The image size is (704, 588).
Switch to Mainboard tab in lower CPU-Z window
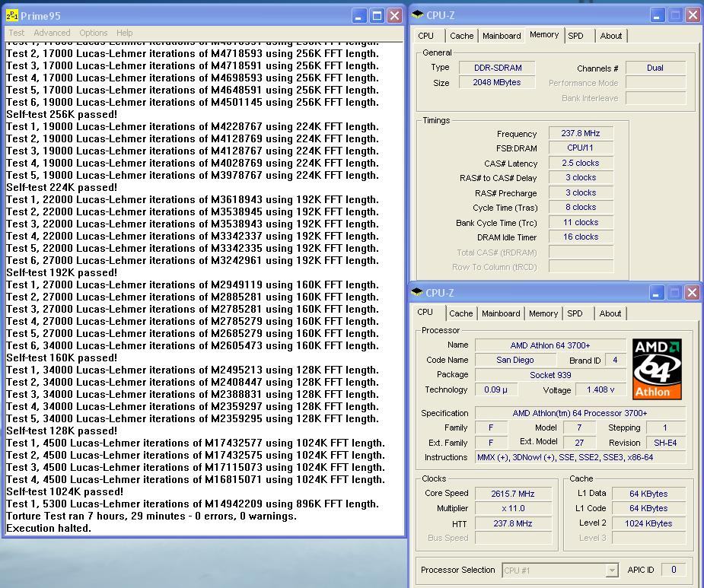[x=501, y=313]
